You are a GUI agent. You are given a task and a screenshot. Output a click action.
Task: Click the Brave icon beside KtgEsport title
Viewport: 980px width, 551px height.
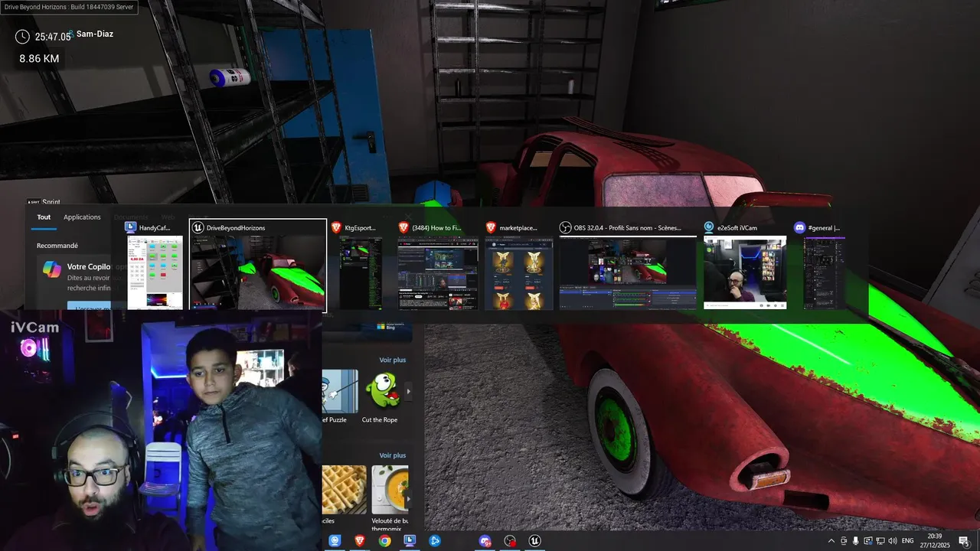(336, 227)
